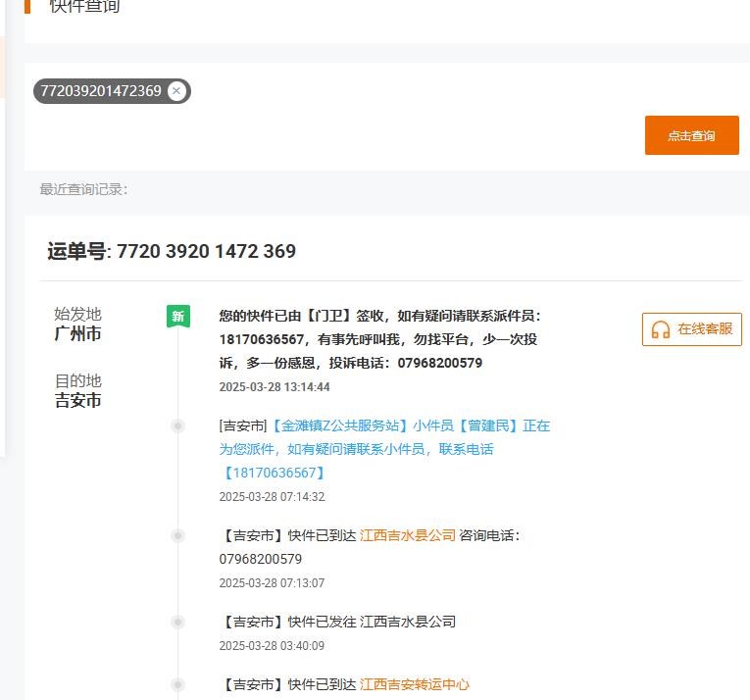Click the timeline dot beside 快件已发往 entry
The width and height of the screenshot is (750, 700).
tap(177, 622)
